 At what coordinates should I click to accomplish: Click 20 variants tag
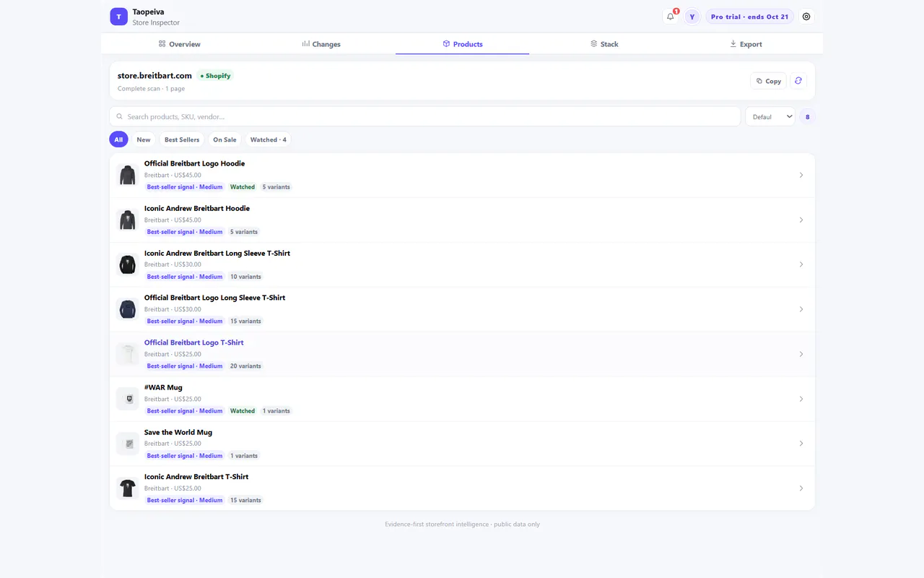(x=245, y=366)
